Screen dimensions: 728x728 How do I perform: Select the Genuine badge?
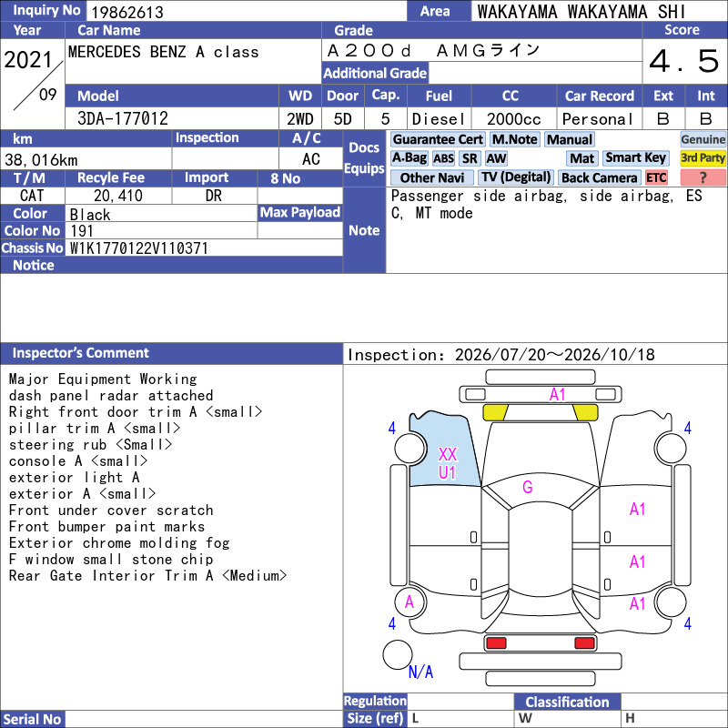(703, 139)
